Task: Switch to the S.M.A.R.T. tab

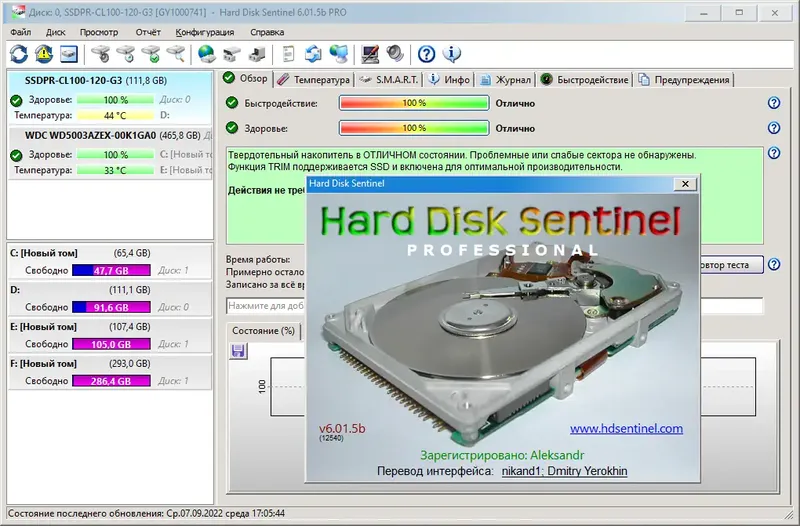Action: point(389,80)
